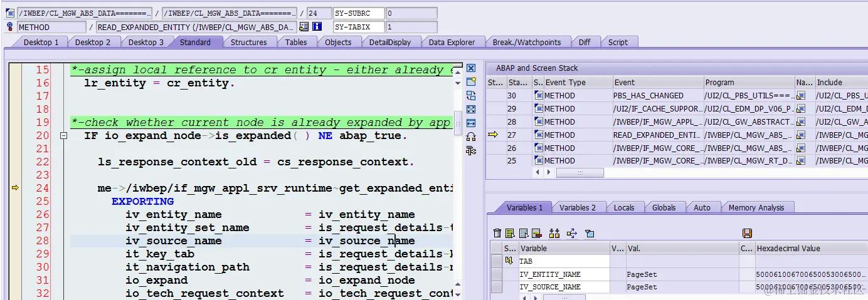868x300 pixels.
Task: Click the blue info icon next to method field
Action: [x=317, y=27]
